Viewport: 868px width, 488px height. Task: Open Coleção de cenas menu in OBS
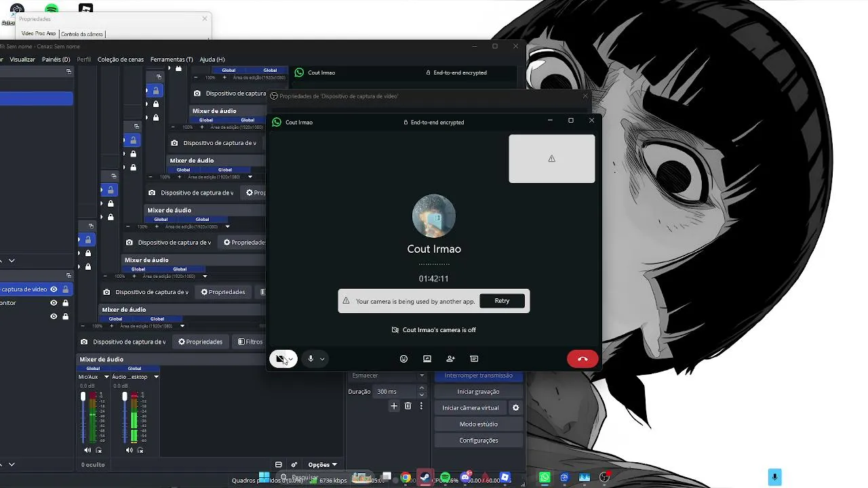(121, 60)
